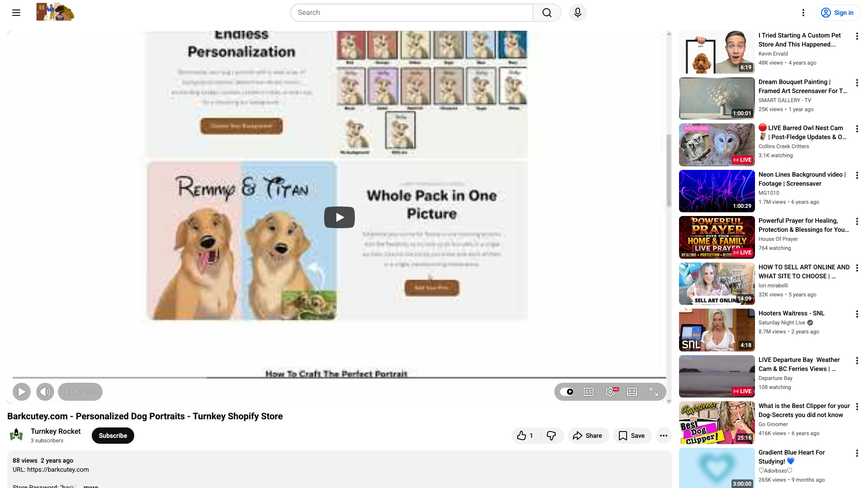868x488 pixels.
Task: Open the Turnkey Rocket channel avatar
Action: (x=16, y=435)
